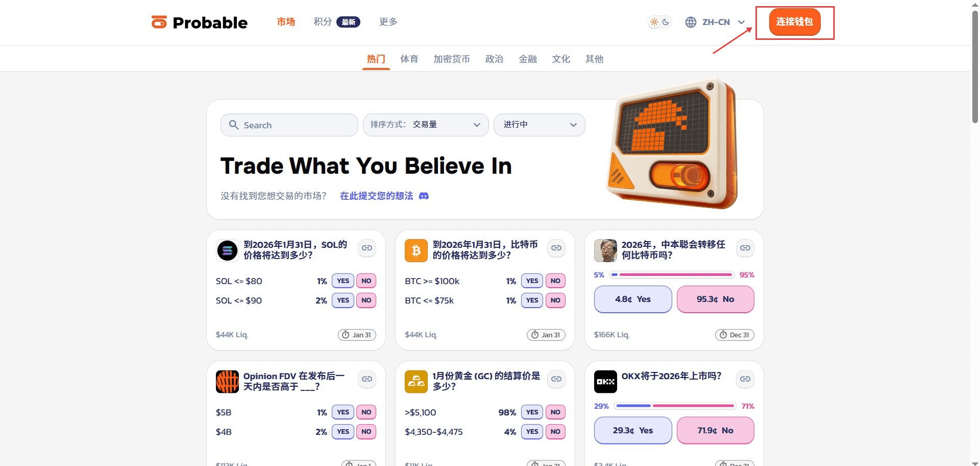Image resolution: width=980 pixels, height=466 pixels.
Task: Open the Probable logo home link
Action: (200, 22)
